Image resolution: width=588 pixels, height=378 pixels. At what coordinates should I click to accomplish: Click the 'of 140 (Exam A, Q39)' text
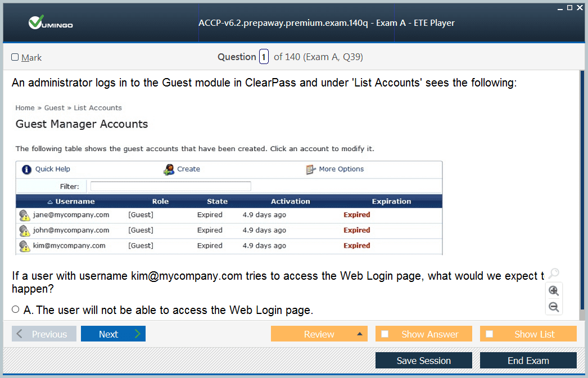point(318,57)
